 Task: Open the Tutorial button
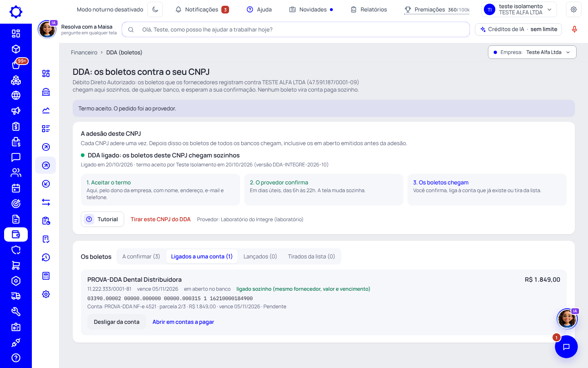point(102,219)
